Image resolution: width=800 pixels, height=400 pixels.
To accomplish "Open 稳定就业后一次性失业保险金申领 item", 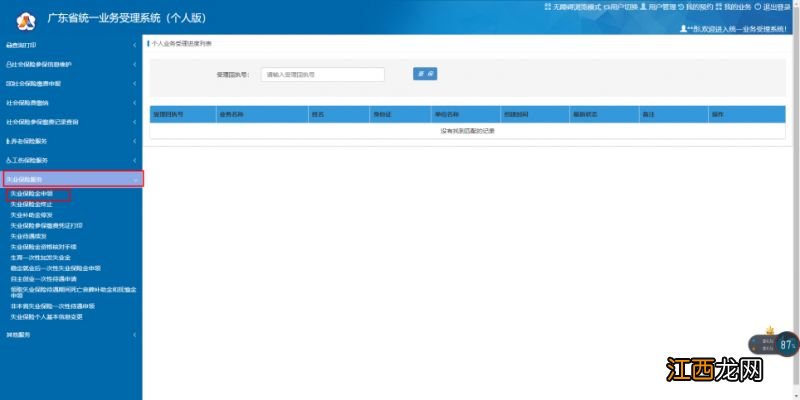I will point(56,268).
